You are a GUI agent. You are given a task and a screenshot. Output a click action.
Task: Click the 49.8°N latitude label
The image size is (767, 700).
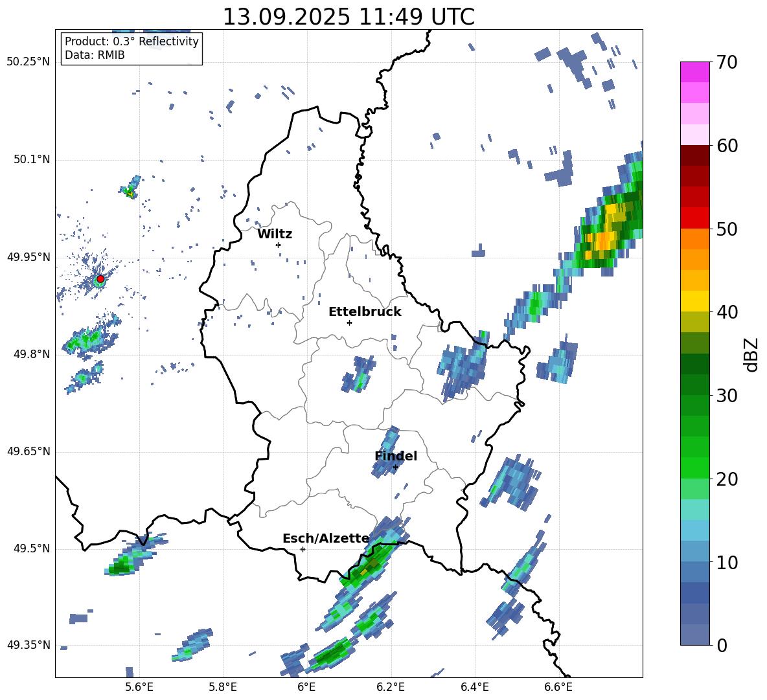(32, 354)
